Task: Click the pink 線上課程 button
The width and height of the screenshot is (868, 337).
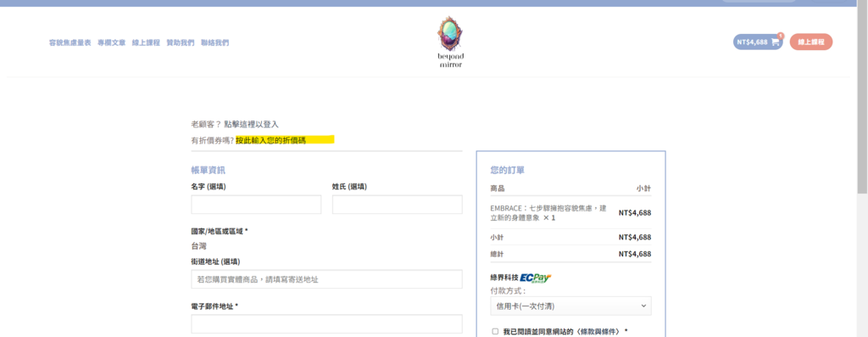Action: pos(811,42)
